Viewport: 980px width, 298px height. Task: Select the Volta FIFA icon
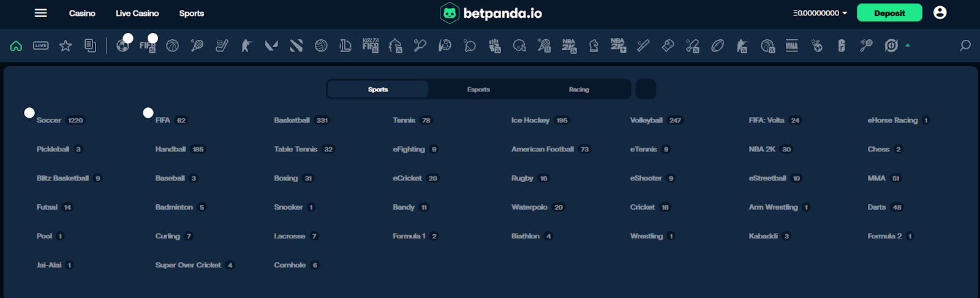371,45
